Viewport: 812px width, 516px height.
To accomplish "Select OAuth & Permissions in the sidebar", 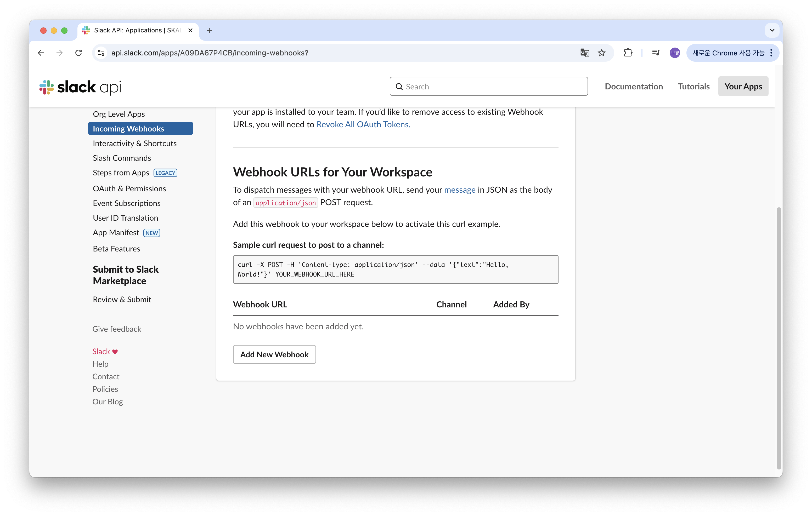I will [129, 188].
